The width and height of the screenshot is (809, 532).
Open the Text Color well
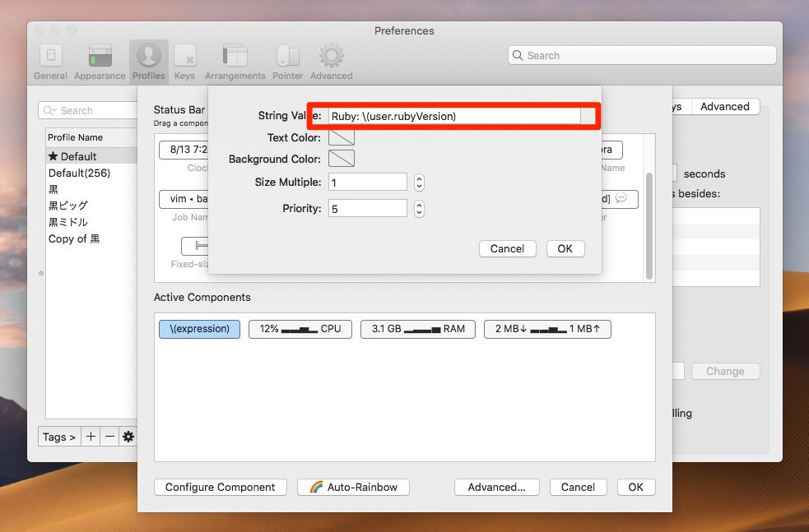(x=342, y=137)
